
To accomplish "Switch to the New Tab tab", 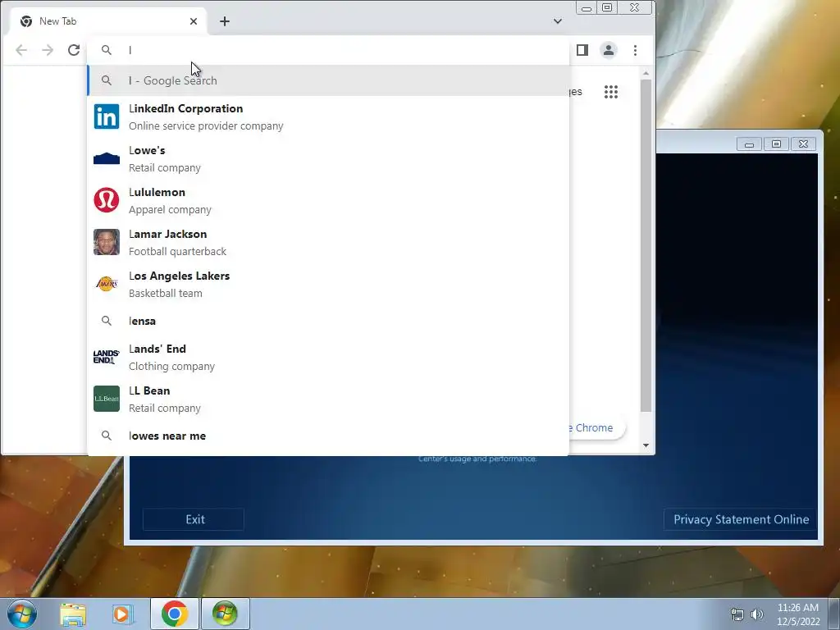I will coord(107,21).
